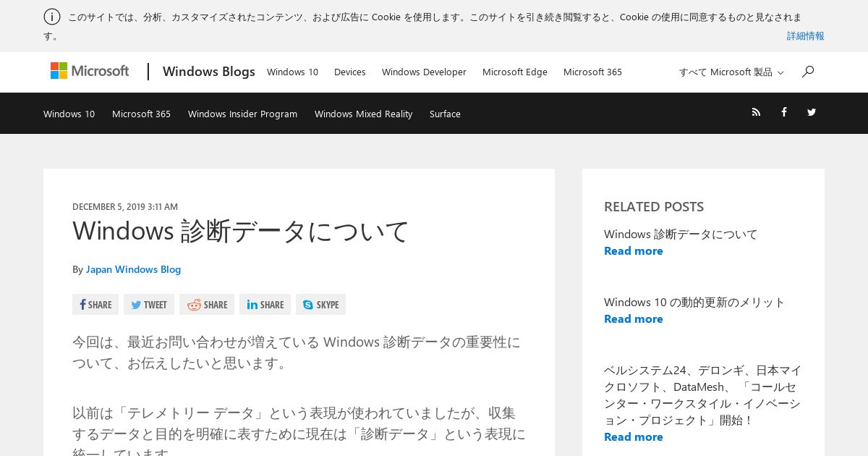Select Microsoft 365 in dark navigation bar
868x456 pixels.
click(x=141, y=114)
